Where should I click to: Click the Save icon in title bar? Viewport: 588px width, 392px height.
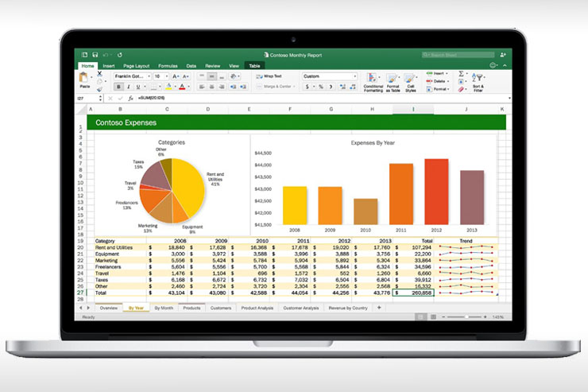pyautogui.click(x=96, y=55)
